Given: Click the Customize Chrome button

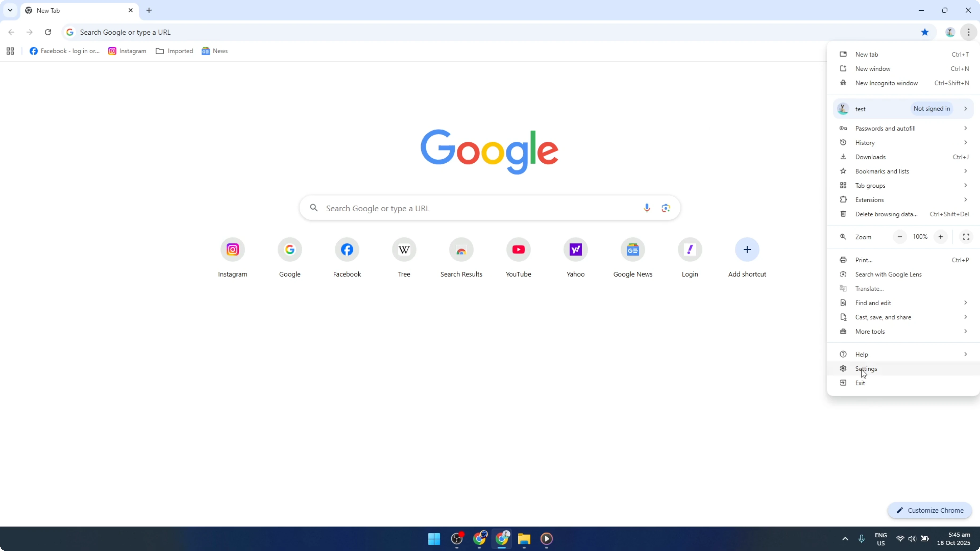Looking at the screenshot, I should coord(930,510).
